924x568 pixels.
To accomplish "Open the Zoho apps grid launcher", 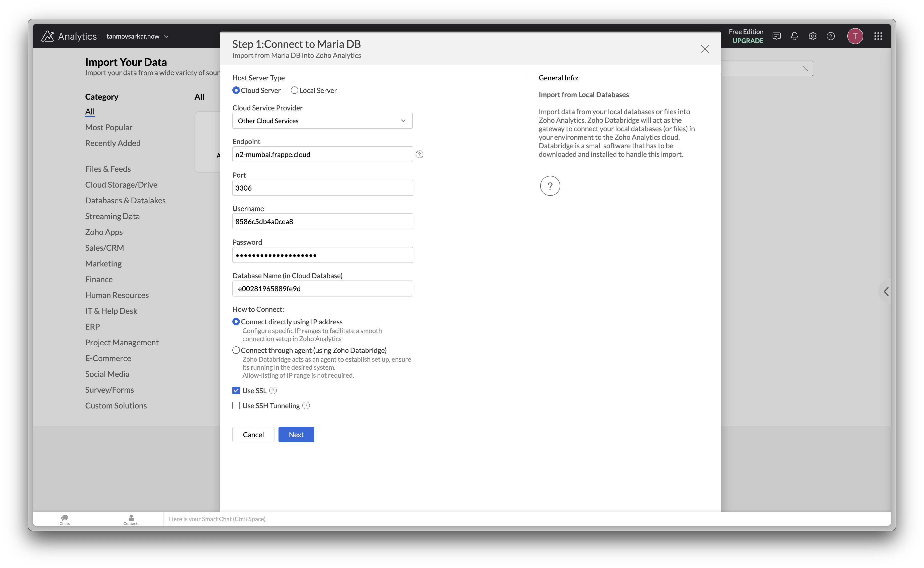I will point(878,36).
